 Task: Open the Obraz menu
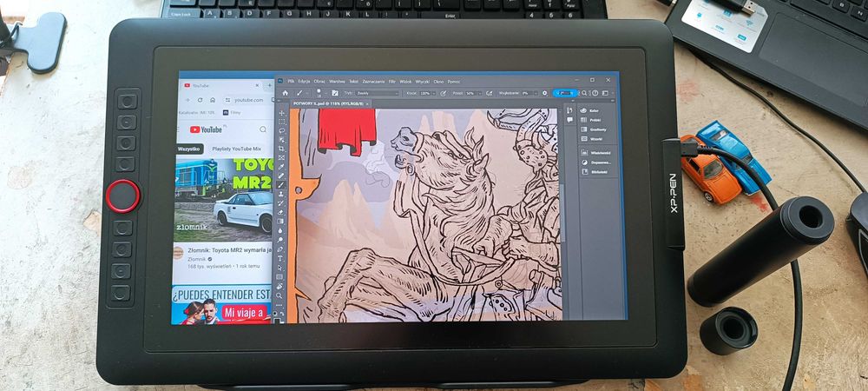point(319,82)
